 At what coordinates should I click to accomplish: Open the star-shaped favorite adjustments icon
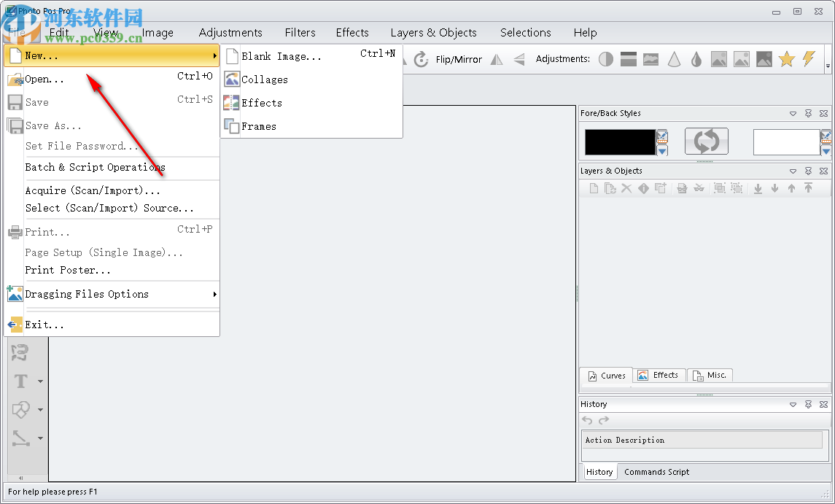pos(787,59)
